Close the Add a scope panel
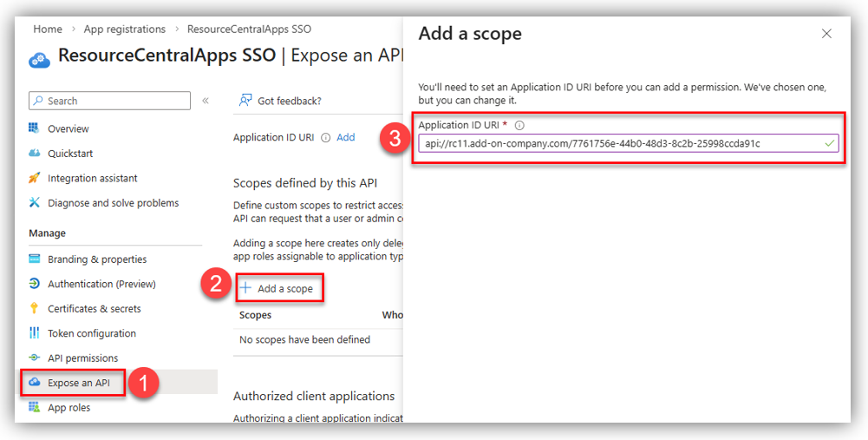 pyautogui.click(x=826, y=34)
